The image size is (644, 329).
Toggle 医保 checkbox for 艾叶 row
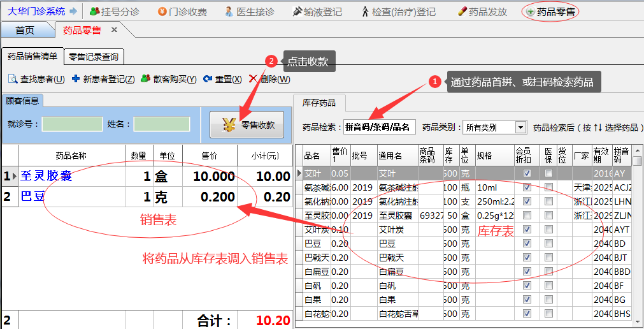[x=548, y=173]
